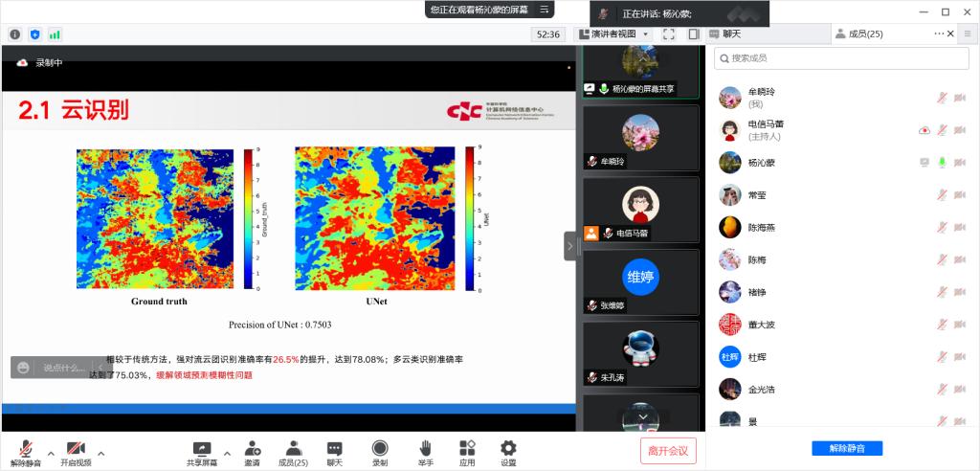Toggle 解除静音 microphone in bottom toolbar
The height and width of the screenshot is (471, 980).
tap(26, 453)
